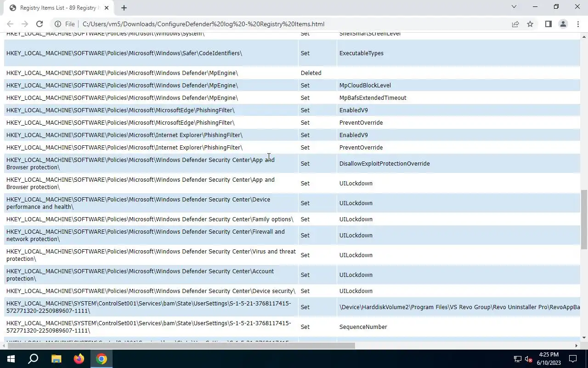Share this page icon
Screen dimensions: 588x368
[x=515, y=24]
